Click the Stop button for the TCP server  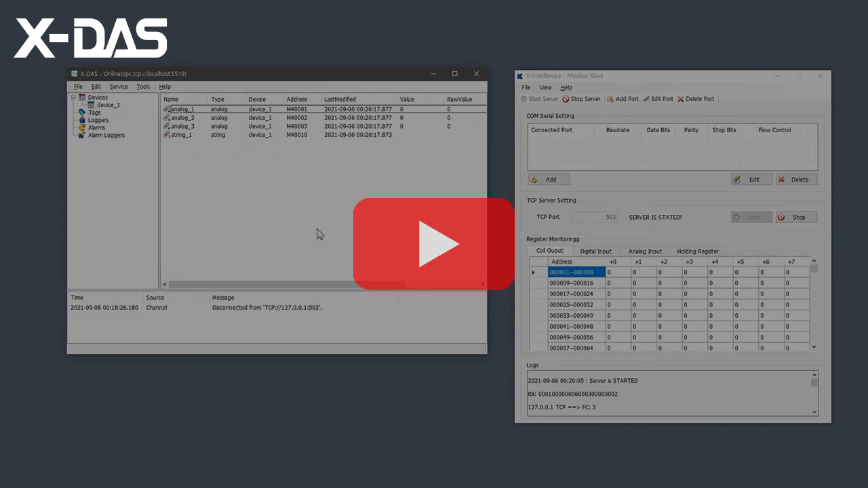click(x=796, y=217)
